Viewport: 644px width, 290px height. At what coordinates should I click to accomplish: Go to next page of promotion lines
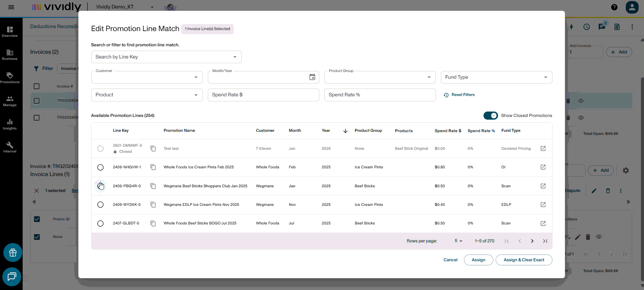pos(532,241)
